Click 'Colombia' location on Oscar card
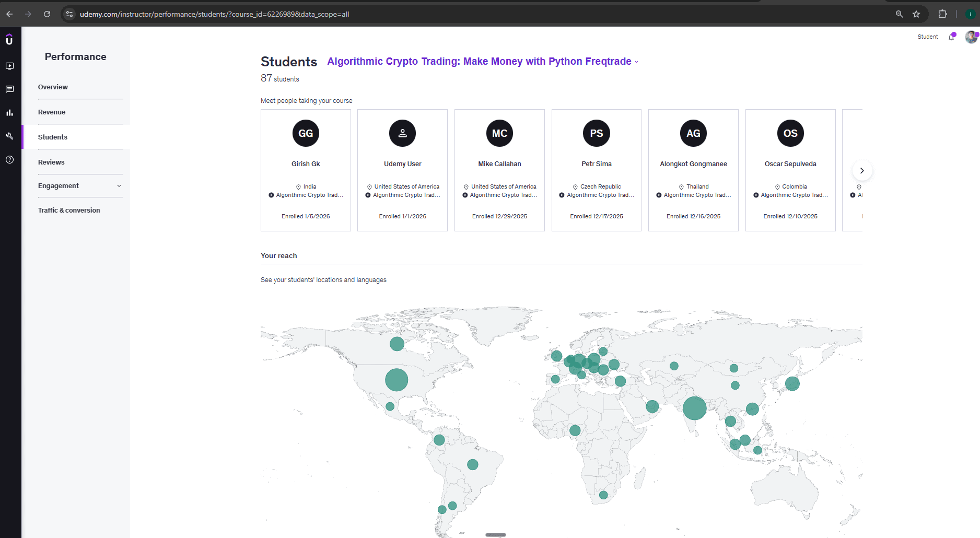The image size is (980, 538). (795, 186)
